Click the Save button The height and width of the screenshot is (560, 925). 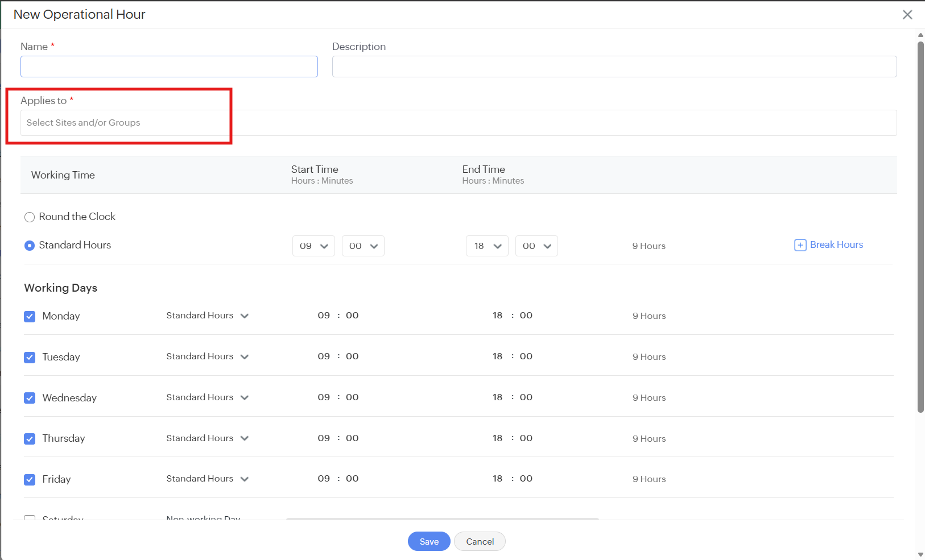point(429,541)
